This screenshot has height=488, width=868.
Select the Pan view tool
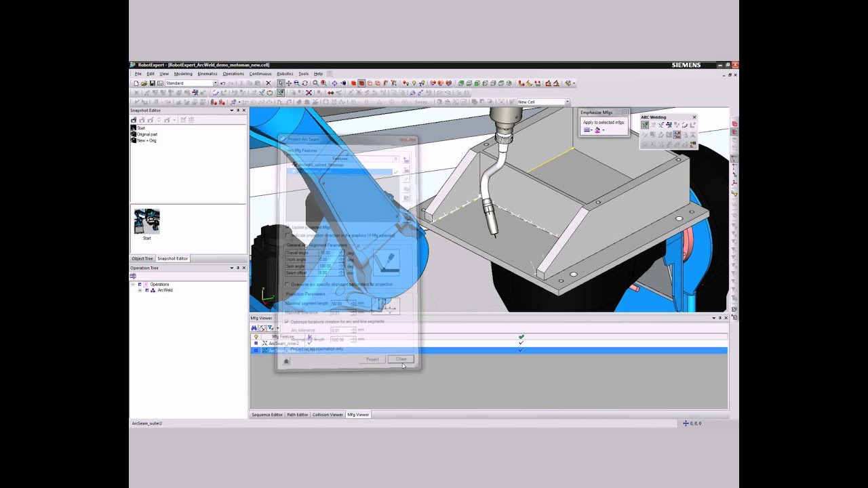pos(289,83)
